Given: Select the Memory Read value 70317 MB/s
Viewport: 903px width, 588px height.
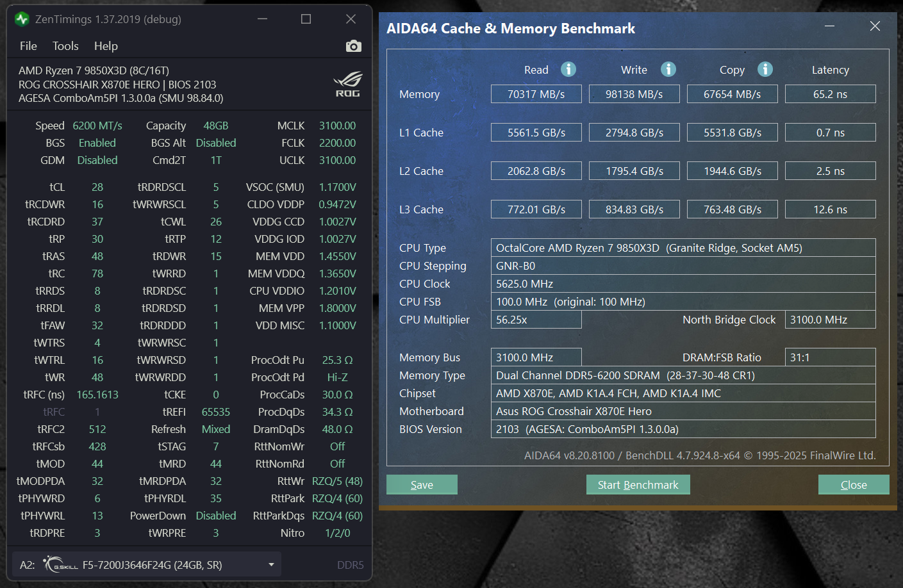Looking at the screenshot, I should point(536,94).
